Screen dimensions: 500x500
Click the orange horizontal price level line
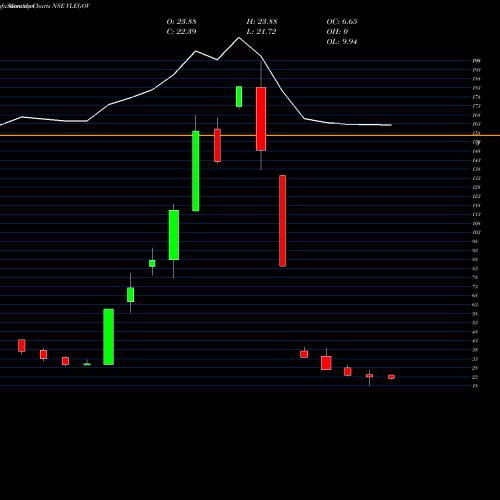(x=250, y=135)
